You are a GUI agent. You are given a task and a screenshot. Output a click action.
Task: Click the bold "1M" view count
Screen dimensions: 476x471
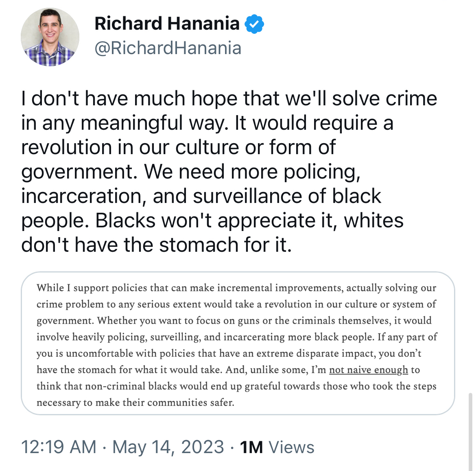tap(251, 447)
